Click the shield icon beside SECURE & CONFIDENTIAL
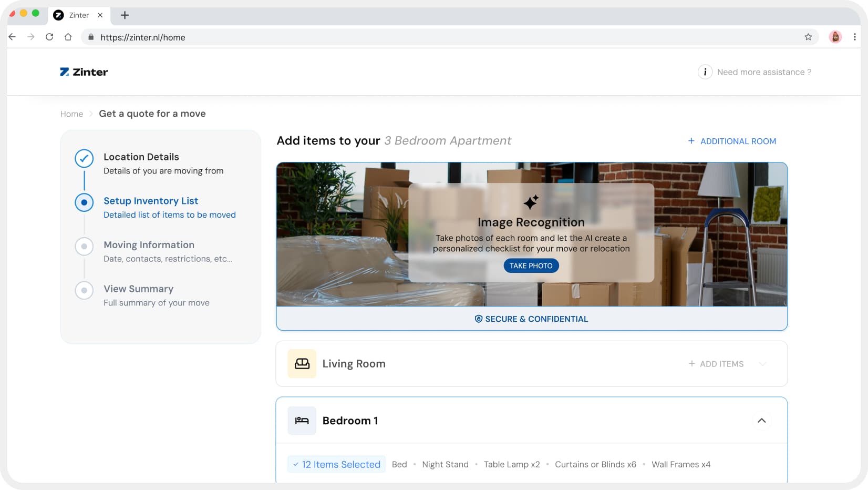Viewport: 868px width, 490px height. pyautogui.click(x=478, y=319)
